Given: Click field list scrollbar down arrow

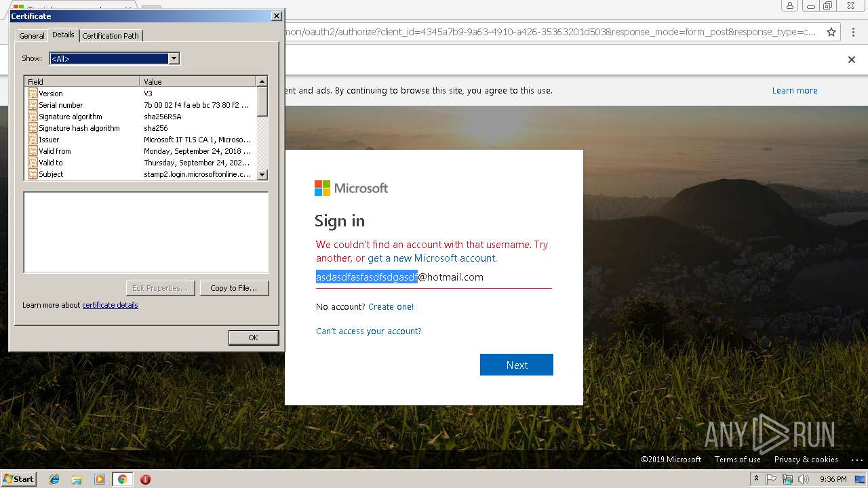Looking at the screenshot, I should pyautogui.click(x=262, y=174).
